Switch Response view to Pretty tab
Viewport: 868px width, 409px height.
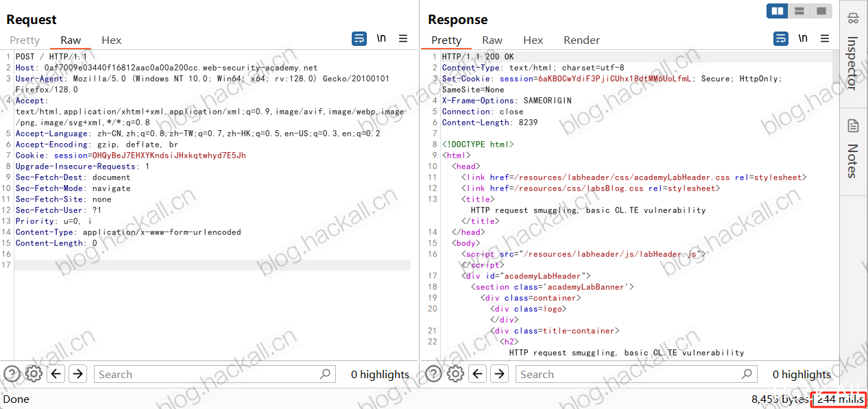point(446,40)
